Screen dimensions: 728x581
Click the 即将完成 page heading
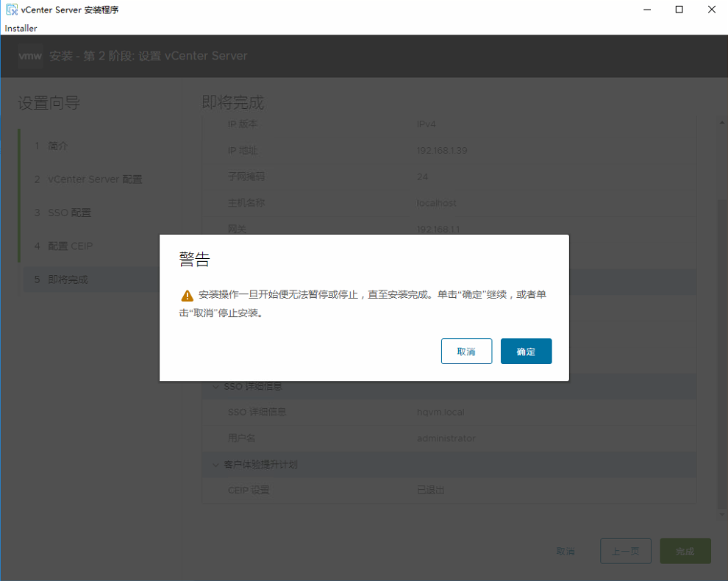(x=233, y=102)
